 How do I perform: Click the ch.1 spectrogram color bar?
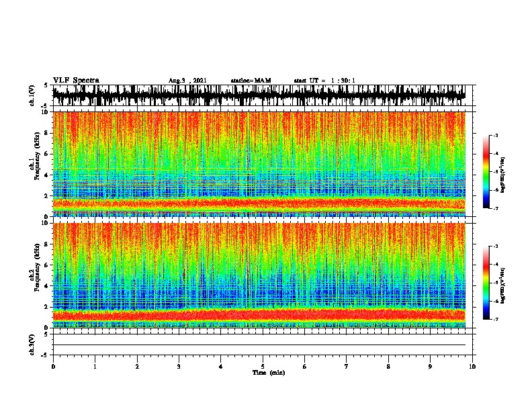click(486, 172)
